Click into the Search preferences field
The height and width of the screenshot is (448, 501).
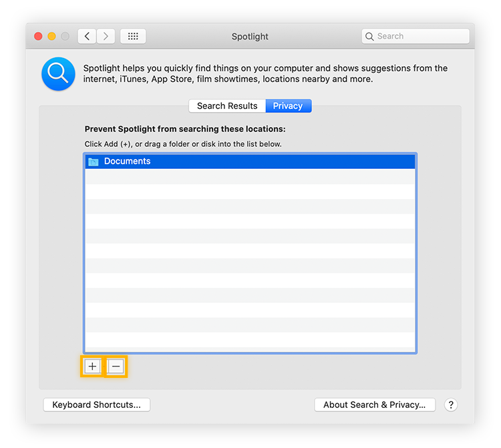(415, 36)
